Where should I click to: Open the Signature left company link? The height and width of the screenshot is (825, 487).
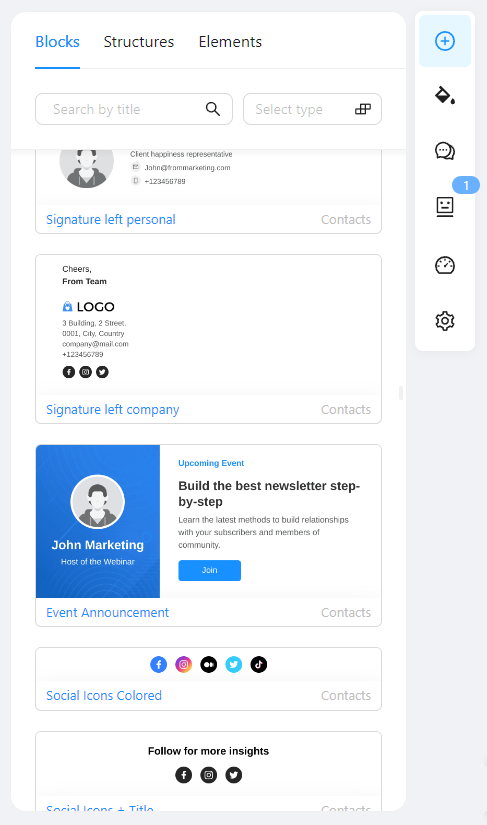[x=113, y=409]
